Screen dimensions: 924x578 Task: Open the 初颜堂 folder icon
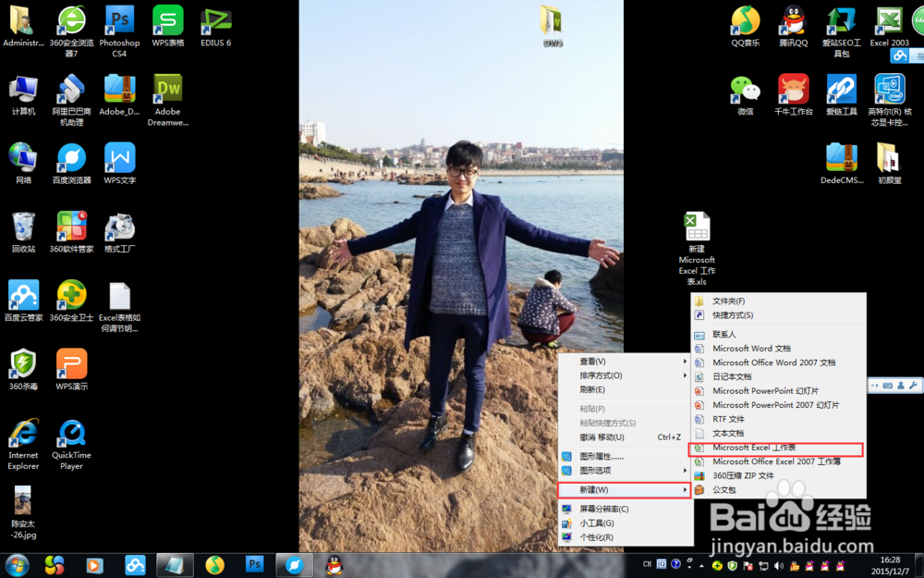pos(889,164)
